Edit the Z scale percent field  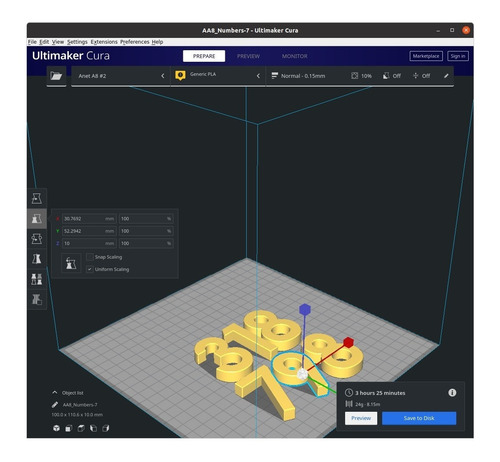click(x=146, y=243)
